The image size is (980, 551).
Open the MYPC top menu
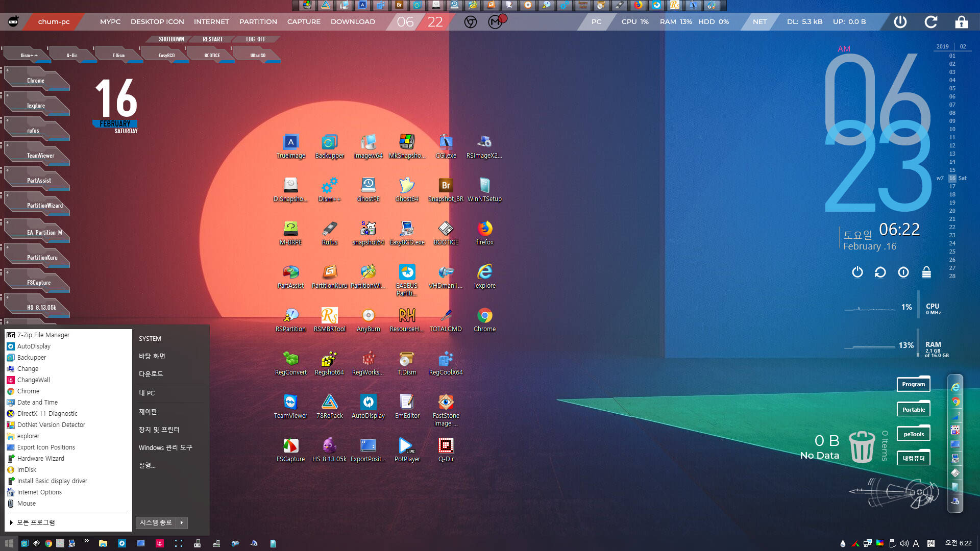tap(110, 21)
